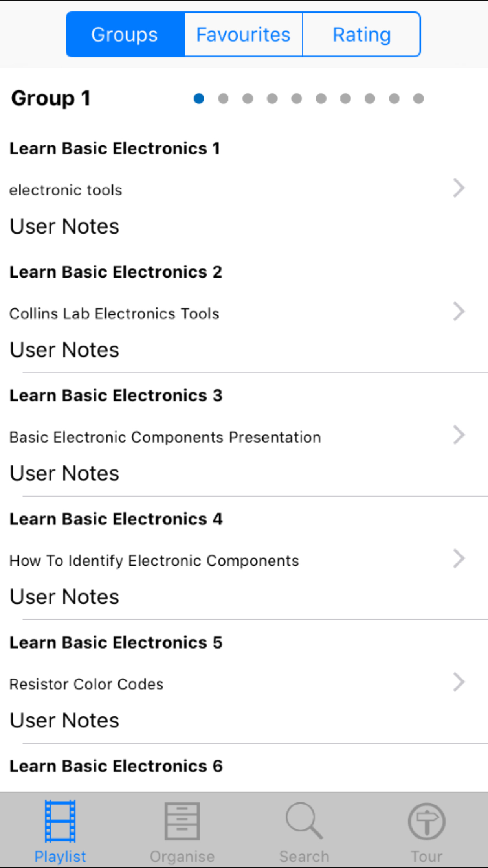The image size is (488, 868).
Task: Tap the Resistor Color Codes video title
Action: pos(86,684)
